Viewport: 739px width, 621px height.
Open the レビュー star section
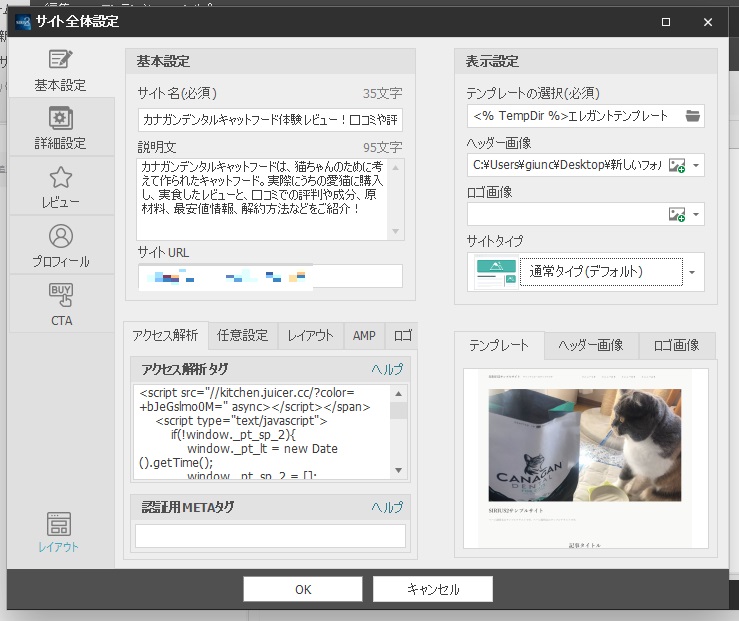(61, 186)
